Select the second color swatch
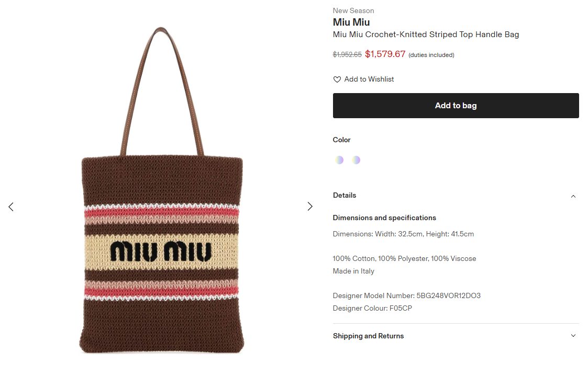The width and height of the screenshot is (588, 376). click(x=356, y=160)
